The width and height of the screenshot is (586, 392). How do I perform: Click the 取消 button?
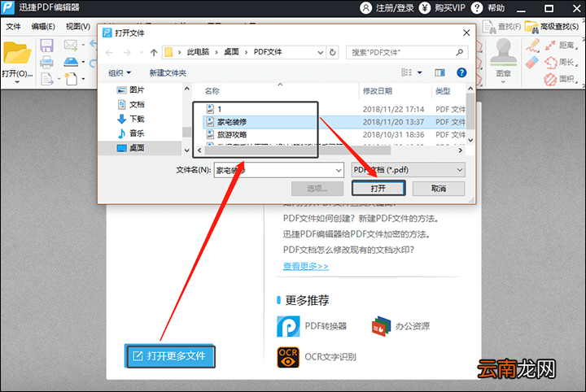439,189
